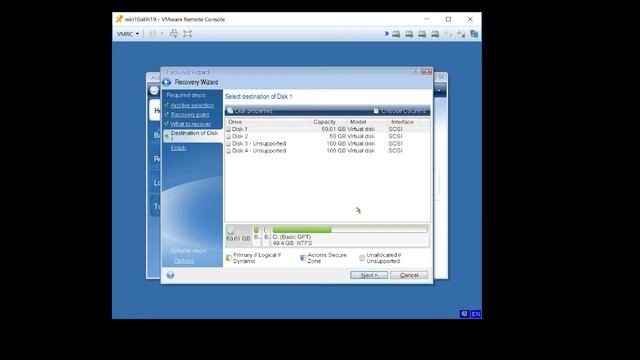Go to the What to recover step
This screenshot has height=360, width=640.
[x=191, y=124]
